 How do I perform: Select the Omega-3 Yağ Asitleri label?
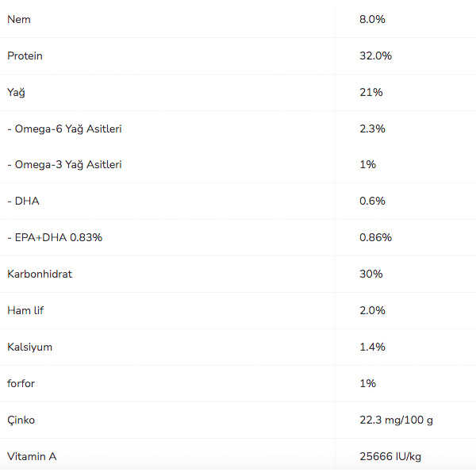click(x=64, y=165)
